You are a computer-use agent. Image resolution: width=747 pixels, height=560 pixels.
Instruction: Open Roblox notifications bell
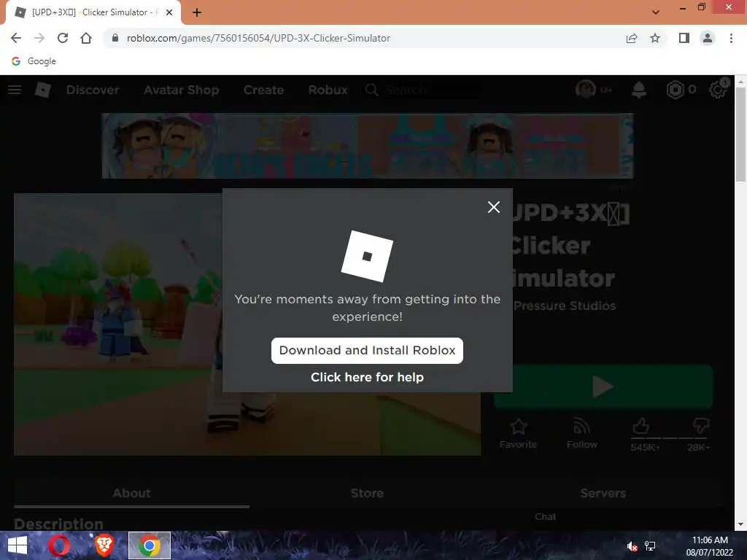639,90
